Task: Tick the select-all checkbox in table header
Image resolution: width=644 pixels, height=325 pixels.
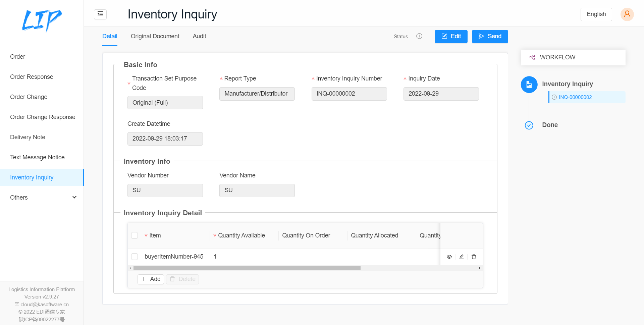Action: 135,235
